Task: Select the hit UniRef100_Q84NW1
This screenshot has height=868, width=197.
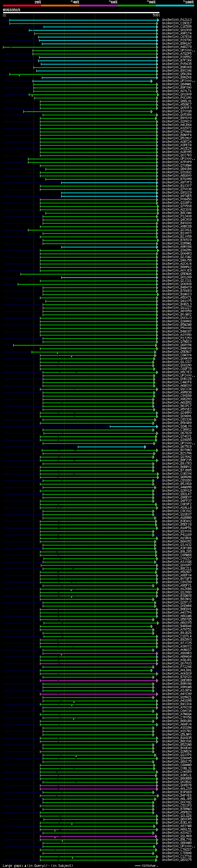Action: click(x=177, y=84)
